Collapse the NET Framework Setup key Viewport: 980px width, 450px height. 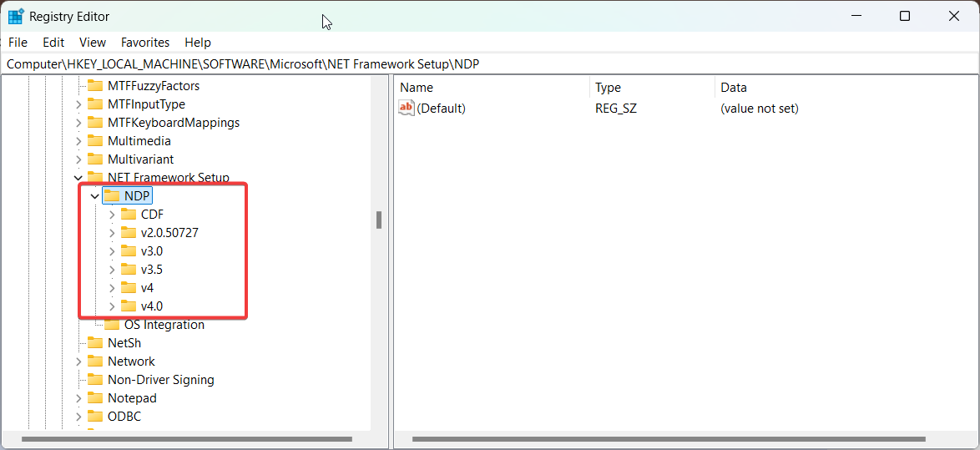78,178
